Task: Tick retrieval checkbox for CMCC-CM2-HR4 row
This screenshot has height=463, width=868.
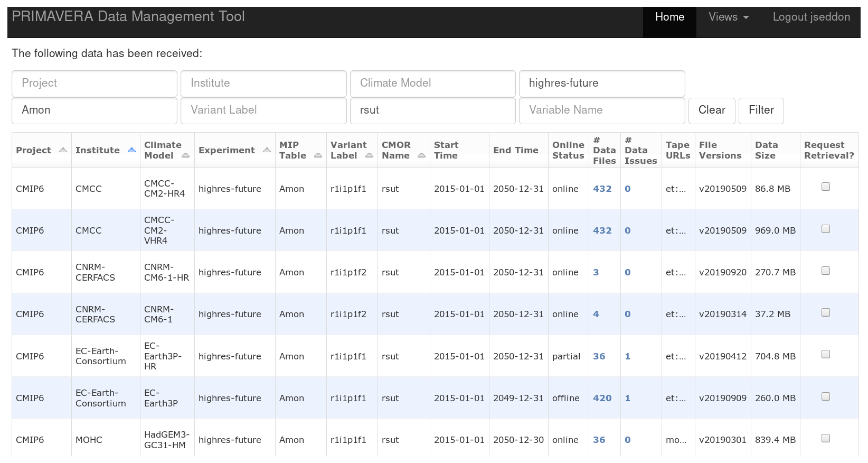Action: point(826,187)
